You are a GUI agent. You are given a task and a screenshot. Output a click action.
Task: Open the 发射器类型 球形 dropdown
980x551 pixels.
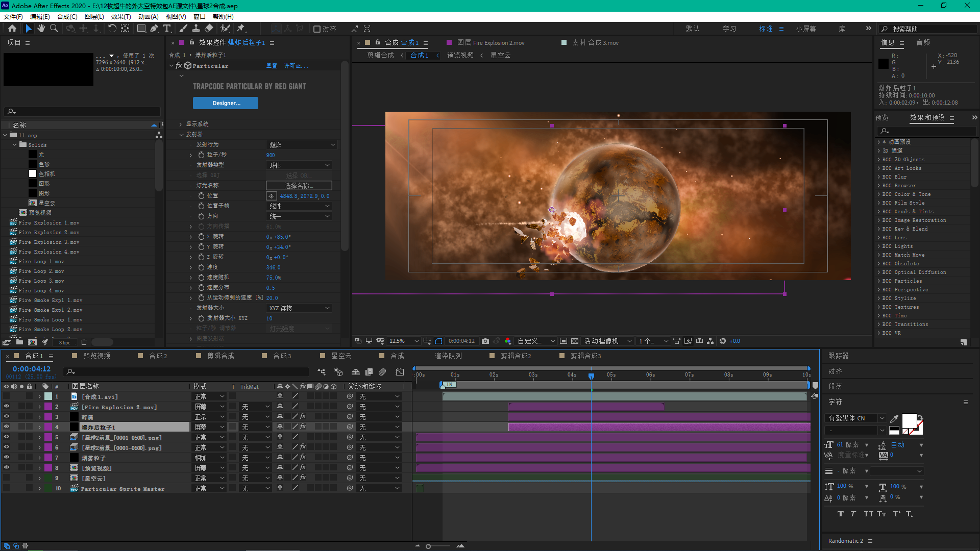pos(300,165)
